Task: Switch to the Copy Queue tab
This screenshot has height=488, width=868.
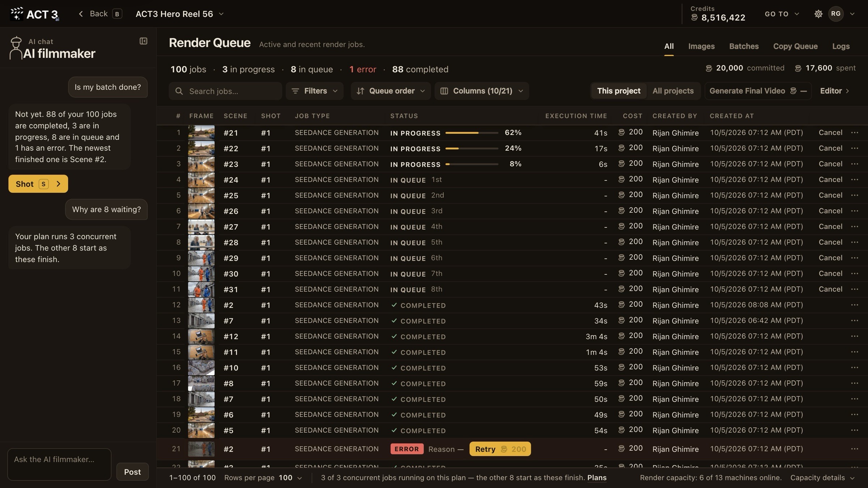Action: pos(795,46)
